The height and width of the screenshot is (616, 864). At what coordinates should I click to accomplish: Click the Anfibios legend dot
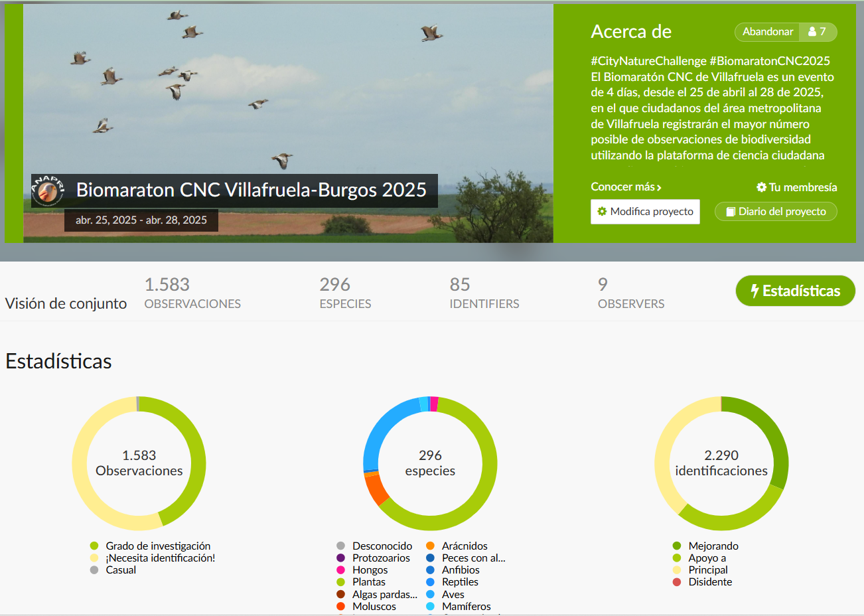[430, 570]
